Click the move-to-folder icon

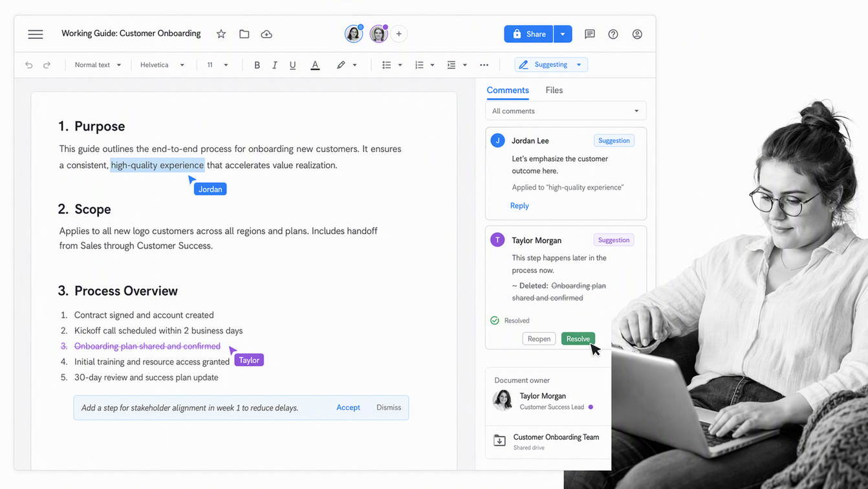click(244, 34)
